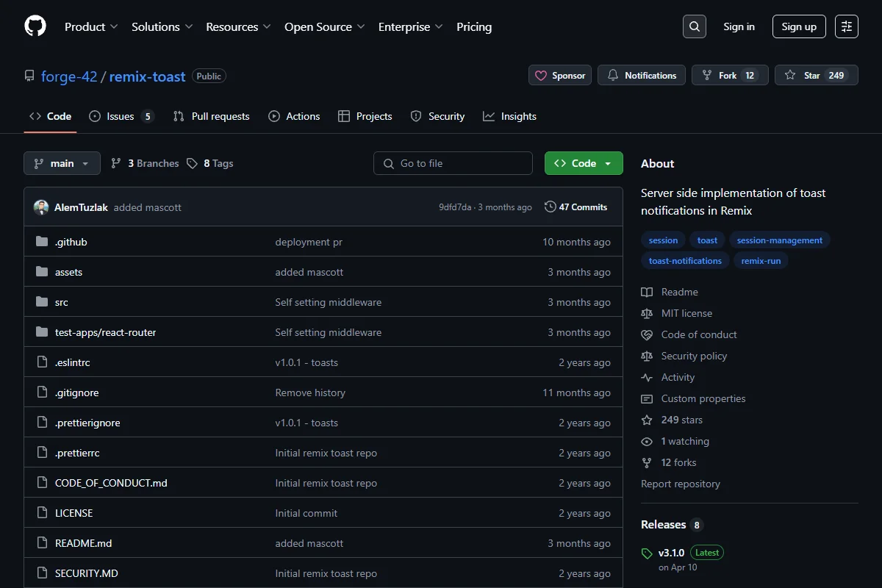This screenshot has width=882, height=588.
Task: Switch to the Pull requests tab
Action: coord(211,116)
